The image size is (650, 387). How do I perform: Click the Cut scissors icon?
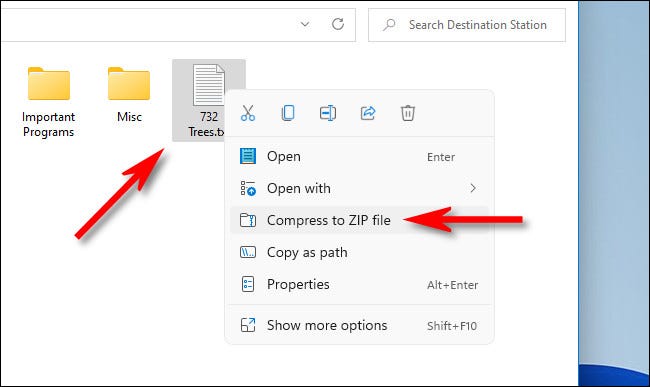(248, 113)
